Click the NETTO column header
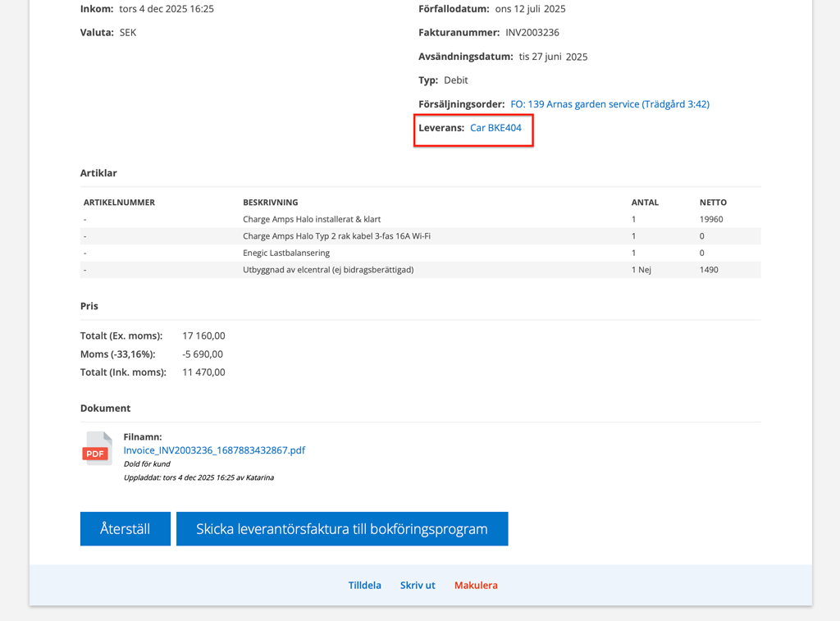The height and width of the screenshot is (621, 840). (713, 203)
